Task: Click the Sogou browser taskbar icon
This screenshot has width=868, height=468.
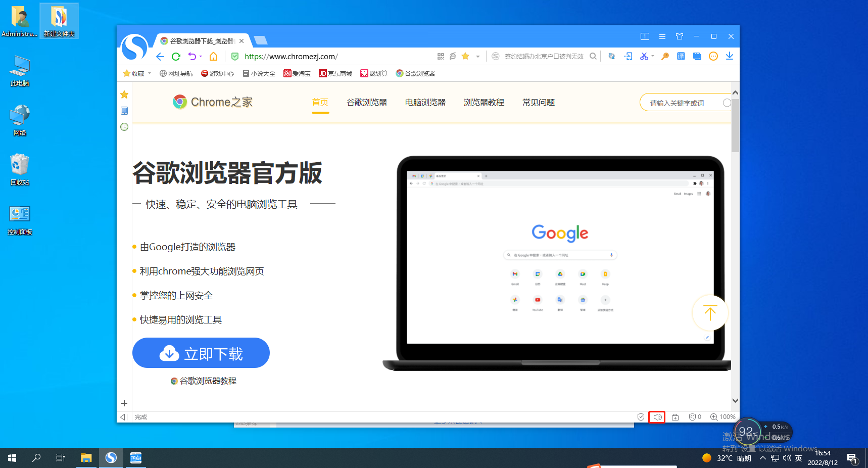Action: [x=111, y=458]
